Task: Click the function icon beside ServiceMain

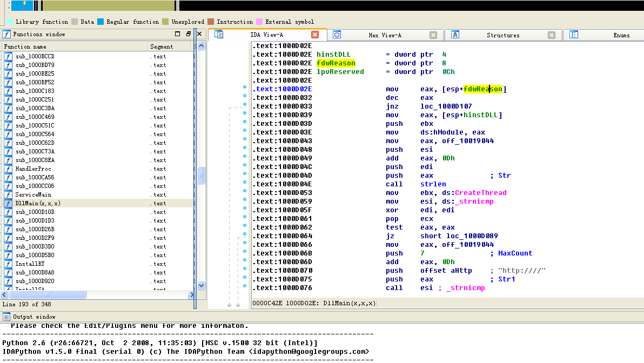Action: tap(8, 194)
